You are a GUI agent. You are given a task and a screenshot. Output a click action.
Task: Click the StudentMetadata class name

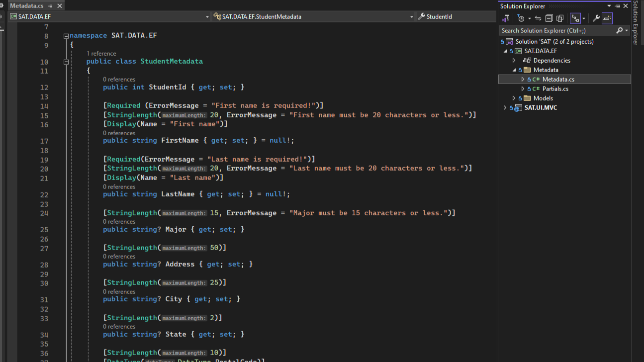click(x=172, y=61)
